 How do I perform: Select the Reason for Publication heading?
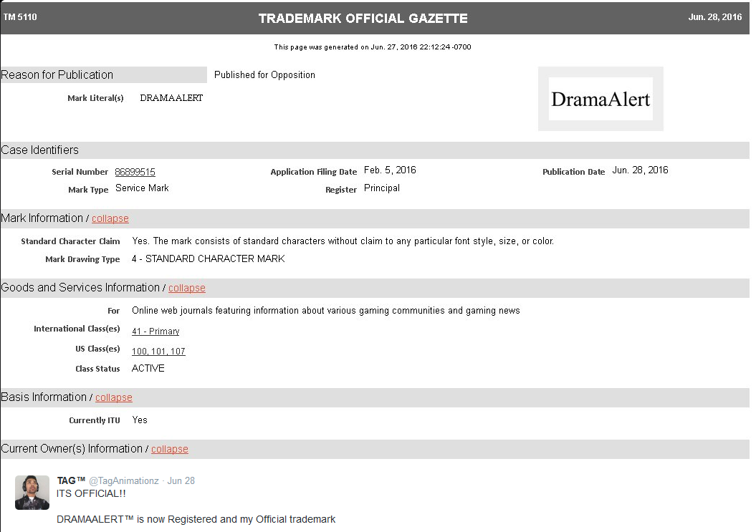click(x=57, y=74)
